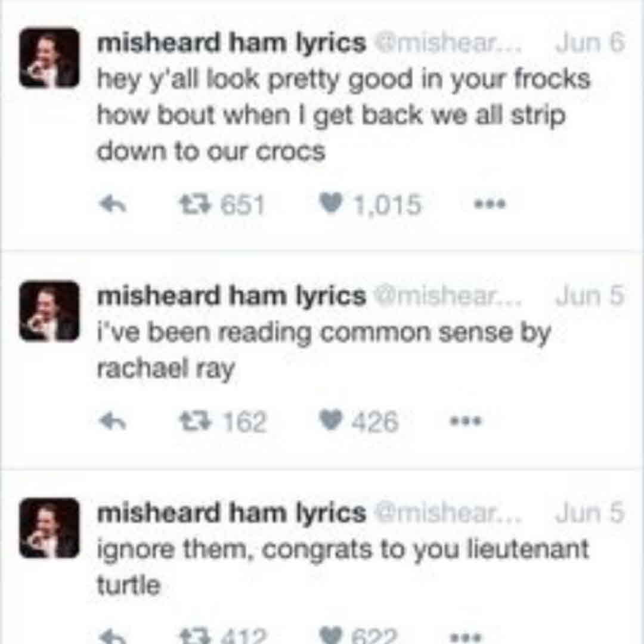Open the Jun 6 tweet timestamp

(589, 43)
